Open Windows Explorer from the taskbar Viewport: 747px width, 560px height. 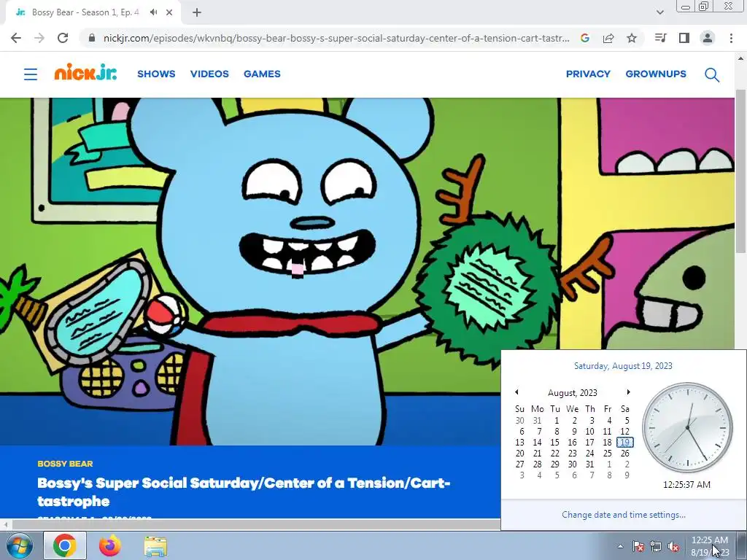(155, 546)
